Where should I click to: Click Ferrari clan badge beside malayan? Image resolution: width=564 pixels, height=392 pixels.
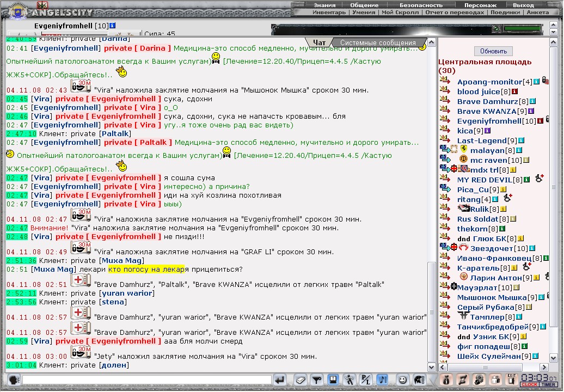464,149
